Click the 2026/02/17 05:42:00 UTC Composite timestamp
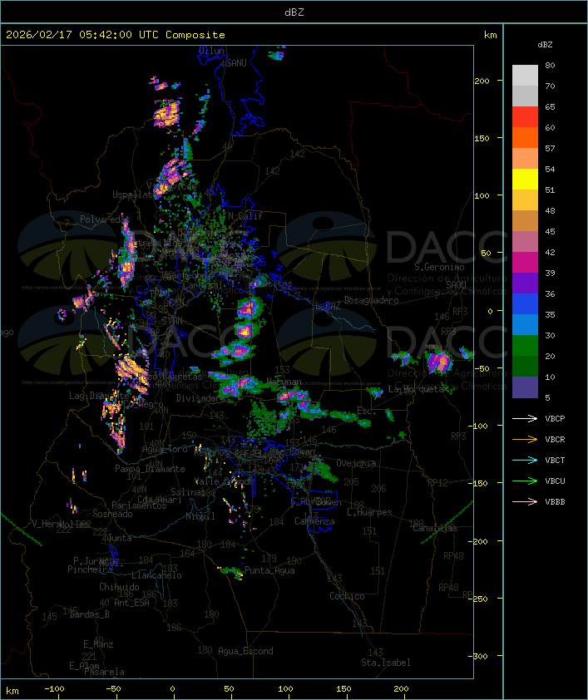This screenshot has height=700, width=588. click(x=116, y=35)
